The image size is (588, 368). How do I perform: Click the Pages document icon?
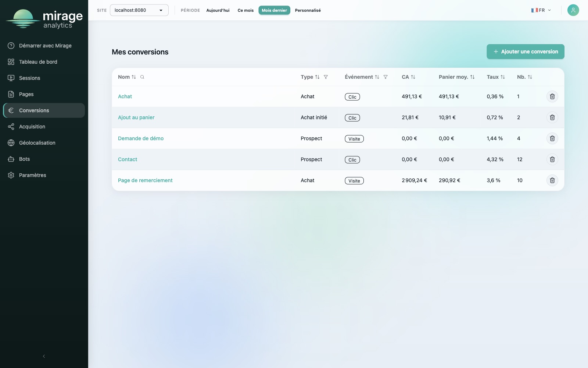(11, 94)
